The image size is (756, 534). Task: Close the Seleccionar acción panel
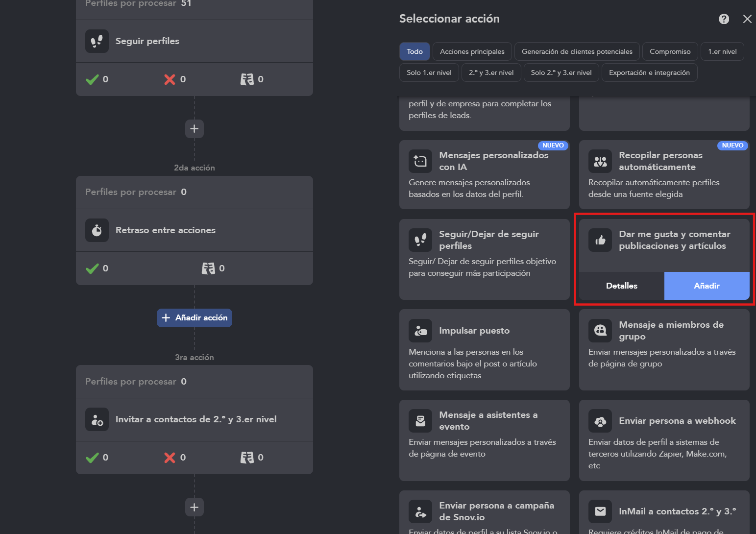747,19
